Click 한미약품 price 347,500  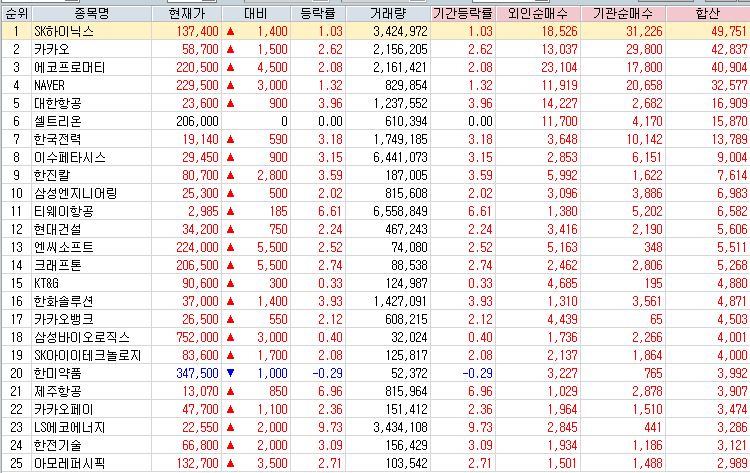point(198,373)
